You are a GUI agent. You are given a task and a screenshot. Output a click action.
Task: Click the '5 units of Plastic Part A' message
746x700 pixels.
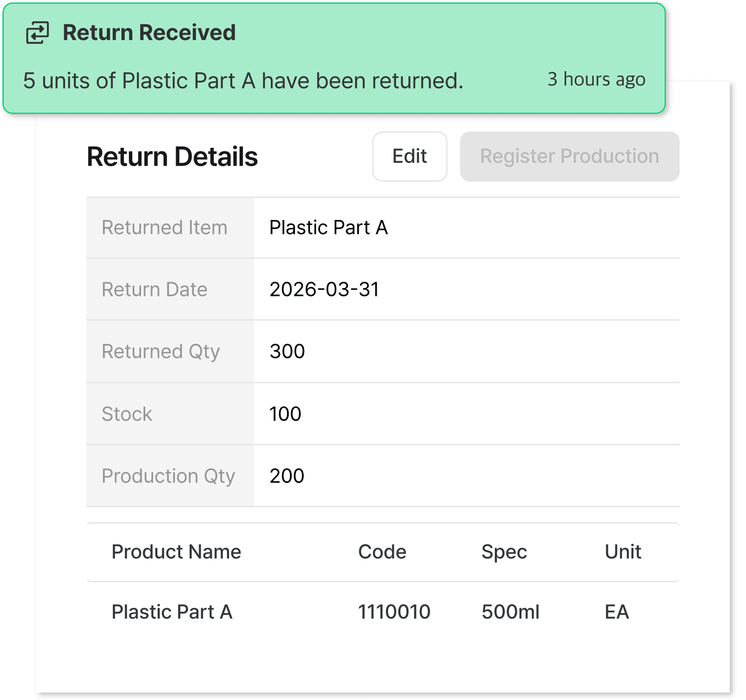[x=243, y=81]
